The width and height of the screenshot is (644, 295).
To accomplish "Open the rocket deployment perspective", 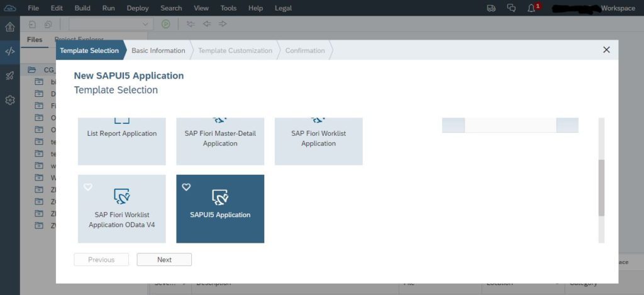I will 10,75.
